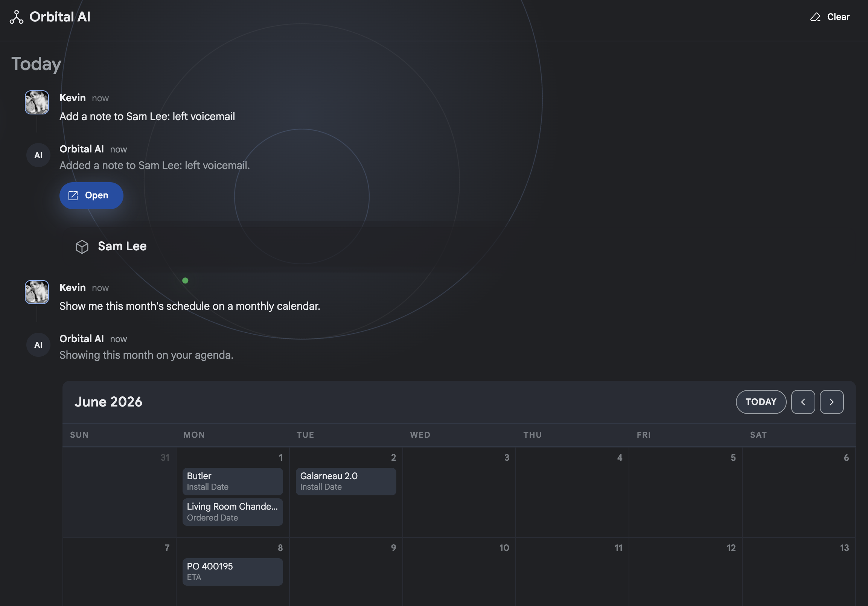Click Kevin's avatar on calendar request message
The width and height of the screenshot is (868, 606).
click(37, 292)
